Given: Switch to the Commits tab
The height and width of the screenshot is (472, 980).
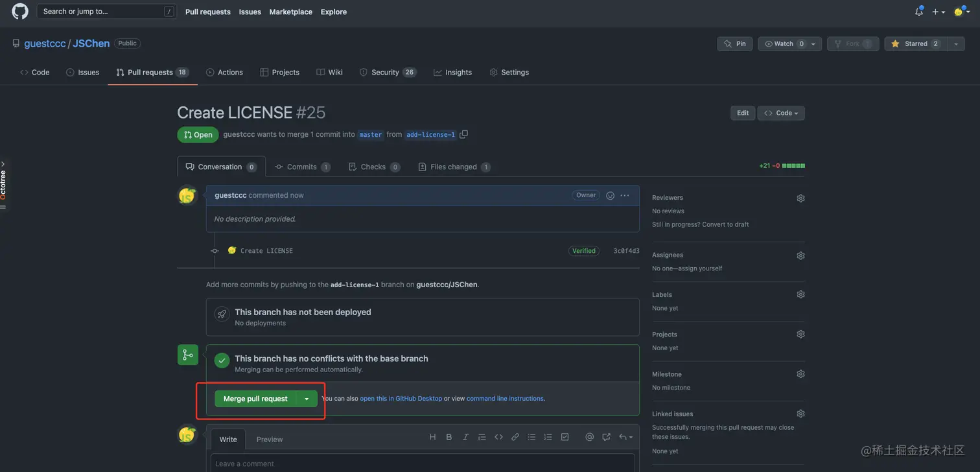Looking at the screenshot, I should tap(303, 167).
